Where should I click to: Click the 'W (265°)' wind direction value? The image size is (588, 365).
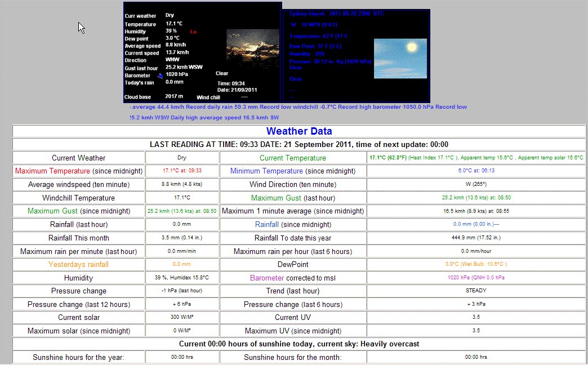coord(476,184)
